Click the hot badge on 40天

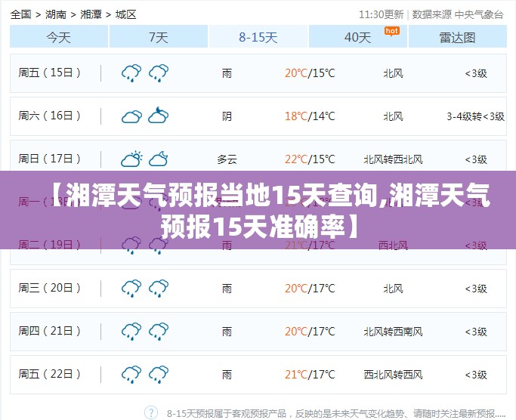click(392, 31)
